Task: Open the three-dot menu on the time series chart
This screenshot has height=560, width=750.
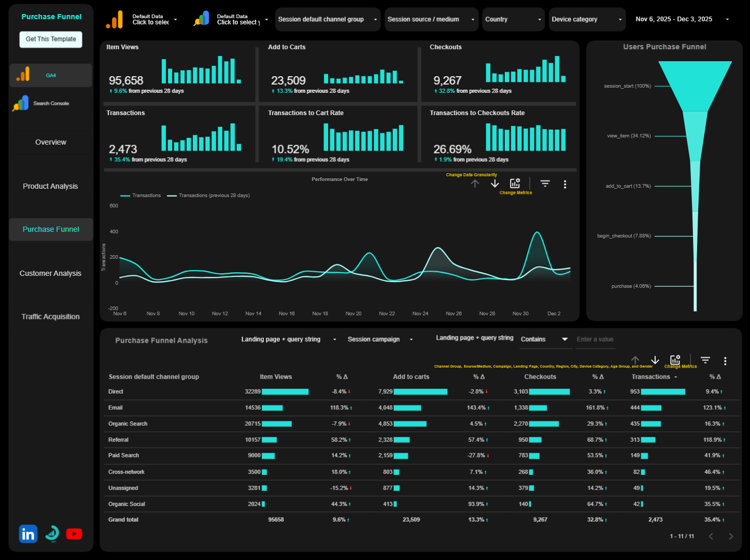Action: coord(565,184)
